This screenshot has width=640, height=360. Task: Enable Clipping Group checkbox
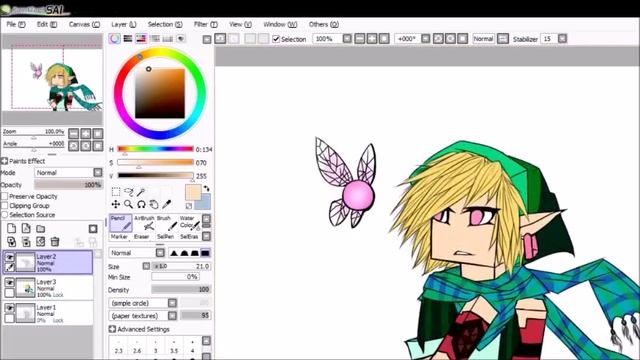pyautogui.click(x=5, y=206)
